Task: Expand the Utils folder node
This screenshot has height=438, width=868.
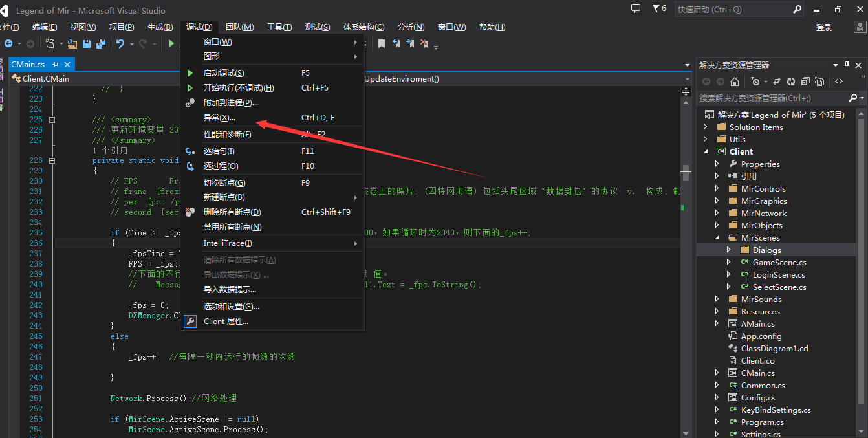Action: 706,140
